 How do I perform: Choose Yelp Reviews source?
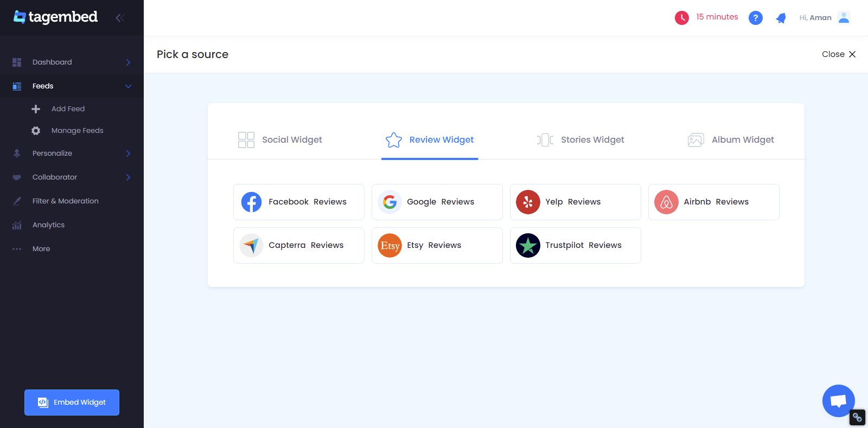576,202
